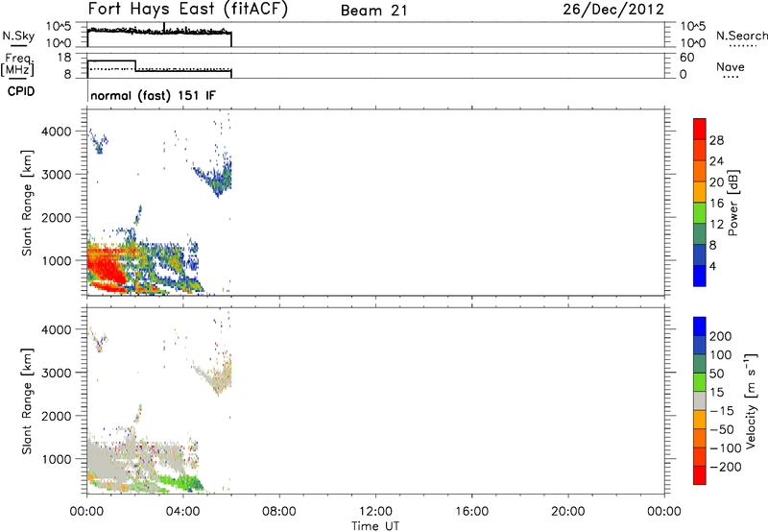Click the 'N.Sky' legend label

(x=18, y=36)
